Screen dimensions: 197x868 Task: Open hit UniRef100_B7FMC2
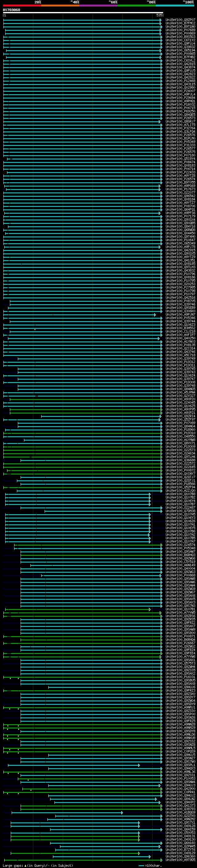[180, 23]
